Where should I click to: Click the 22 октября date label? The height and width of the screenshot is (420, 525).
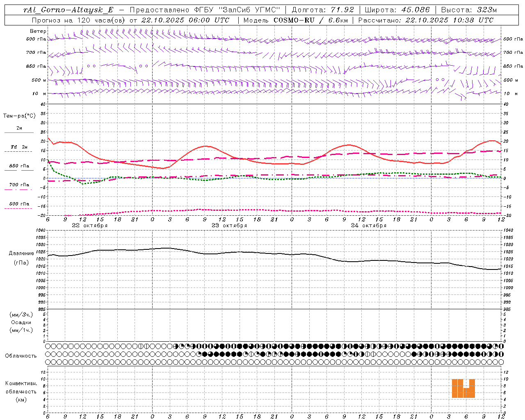coord(90,226)
